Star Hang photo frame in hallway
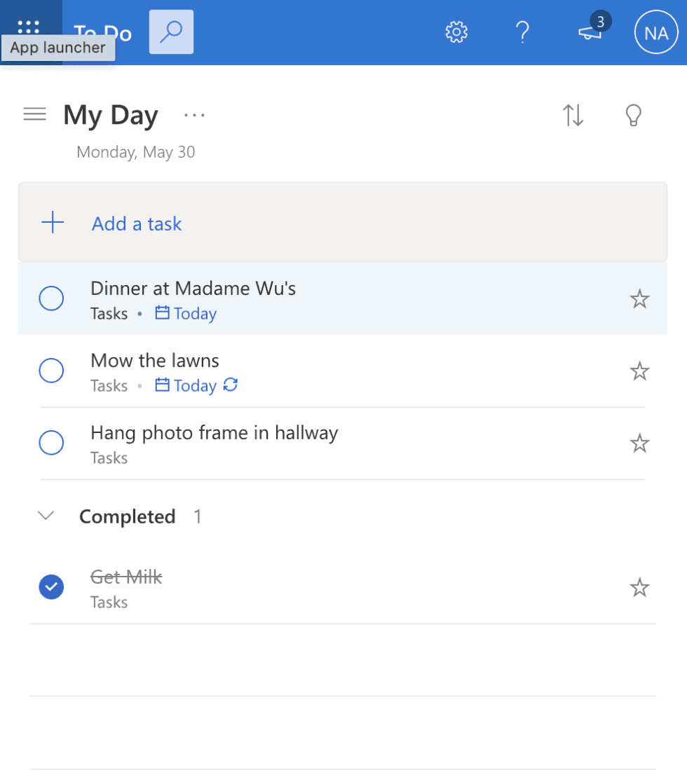The height and width of the screenshot is (784, 687). click(639, 443)
